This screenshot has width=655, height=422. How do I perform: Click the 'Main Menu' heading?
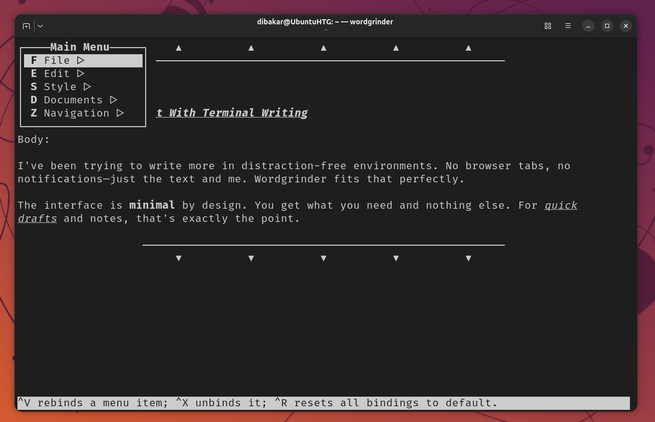point(80,47)
